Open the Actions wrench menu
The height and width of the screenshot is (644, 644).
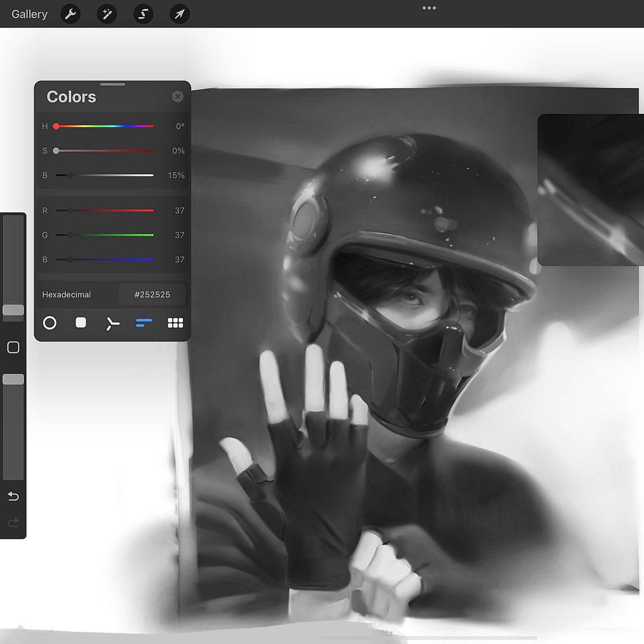tap(70, 14)
